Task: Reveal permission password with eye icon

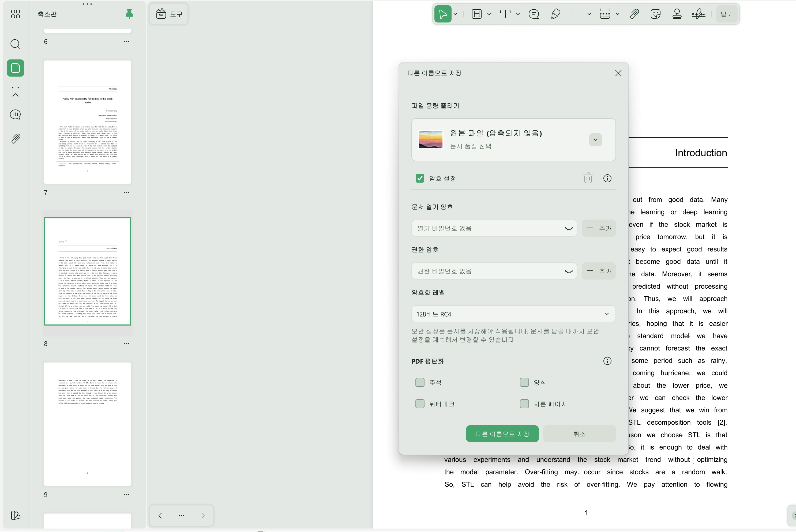Action: click(569, 271)
